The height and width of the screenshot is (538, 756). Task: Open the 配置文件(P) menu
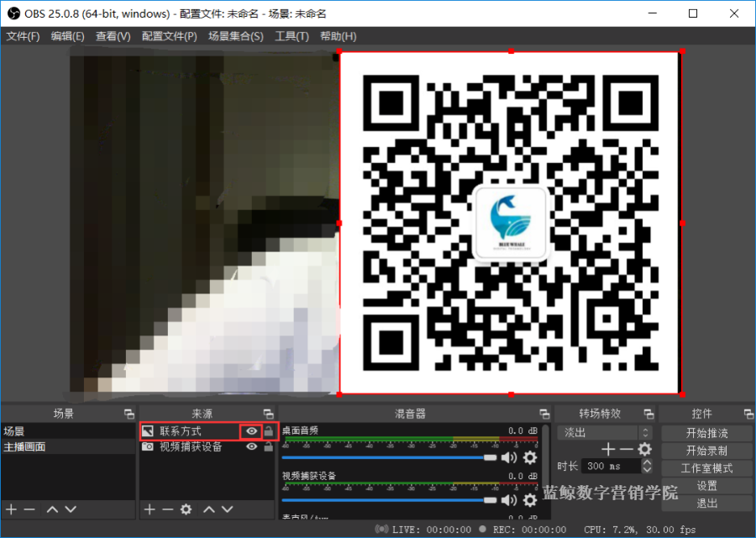170,36
